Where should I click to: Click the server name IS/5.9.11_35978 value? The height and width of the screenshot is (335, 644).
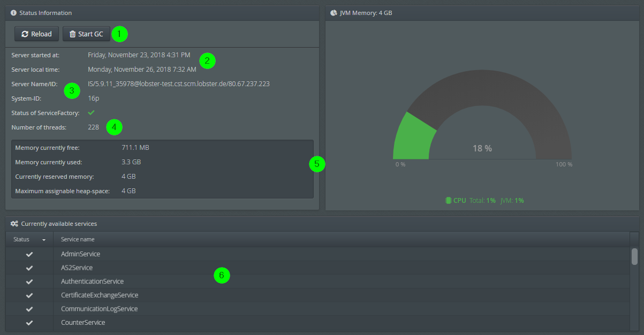(179, 84)
